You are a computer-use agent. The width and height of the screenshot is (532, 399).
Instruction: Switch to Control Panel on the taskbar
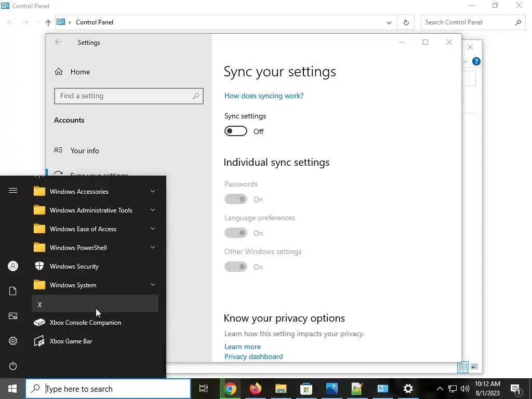383,389
